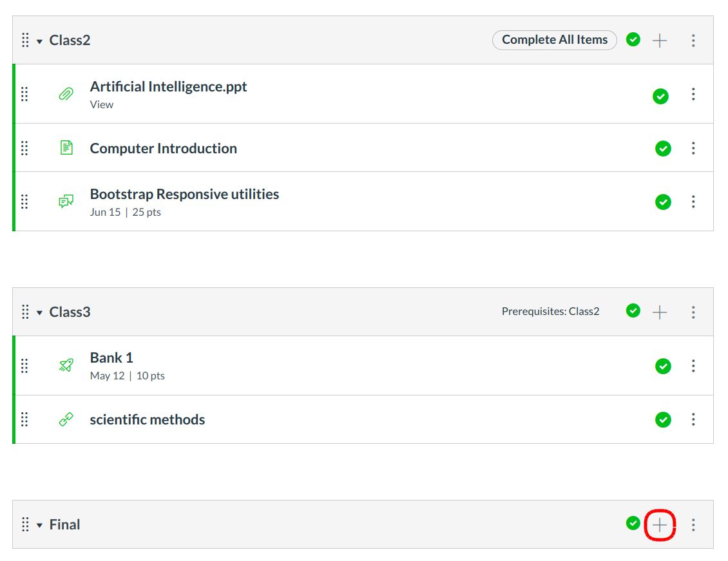
Task: Toggle publish state of scientific methods
Action: [663, 420]
